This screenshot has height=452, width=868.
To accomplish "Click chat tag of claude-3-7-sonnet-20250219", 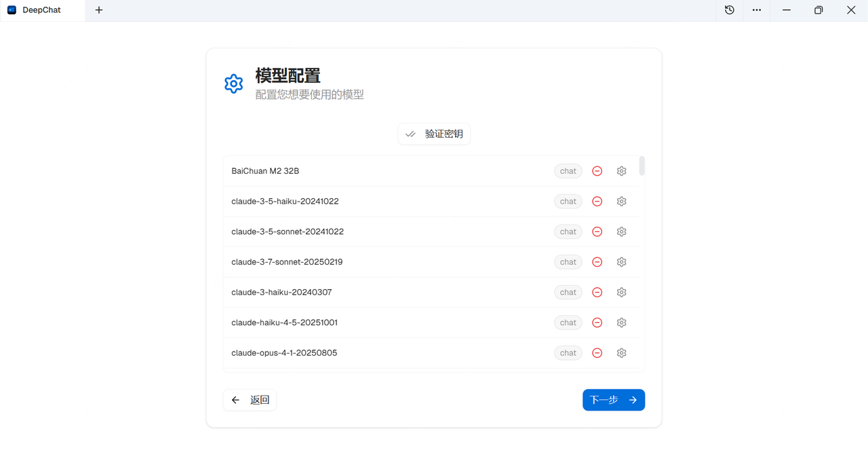I will pyautogui.click(x=568, y=262).
